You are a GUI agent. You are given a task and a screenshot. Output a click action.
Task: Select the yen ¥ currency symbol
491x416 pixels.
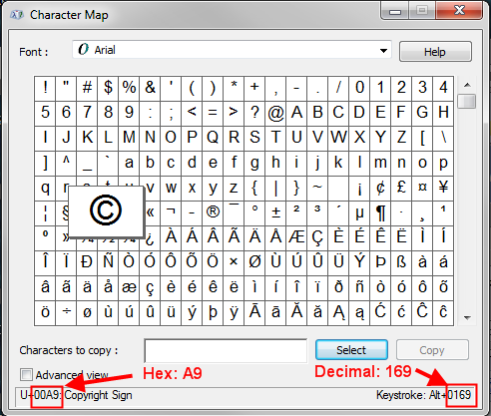coord(443,187)
